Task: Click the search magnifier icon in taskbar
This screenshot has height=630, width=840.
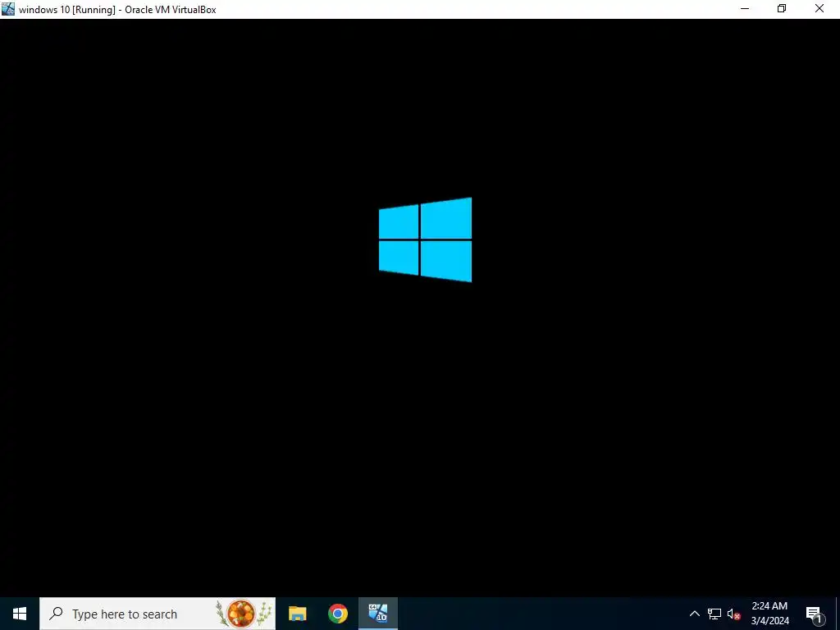Action: coord(56,614)
